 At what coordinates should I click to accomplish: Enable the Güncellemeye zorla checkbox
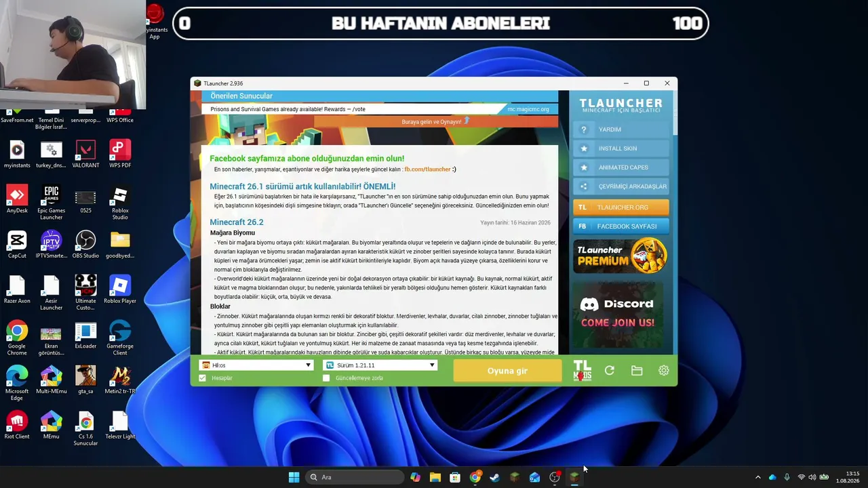[x=326, y=378]
